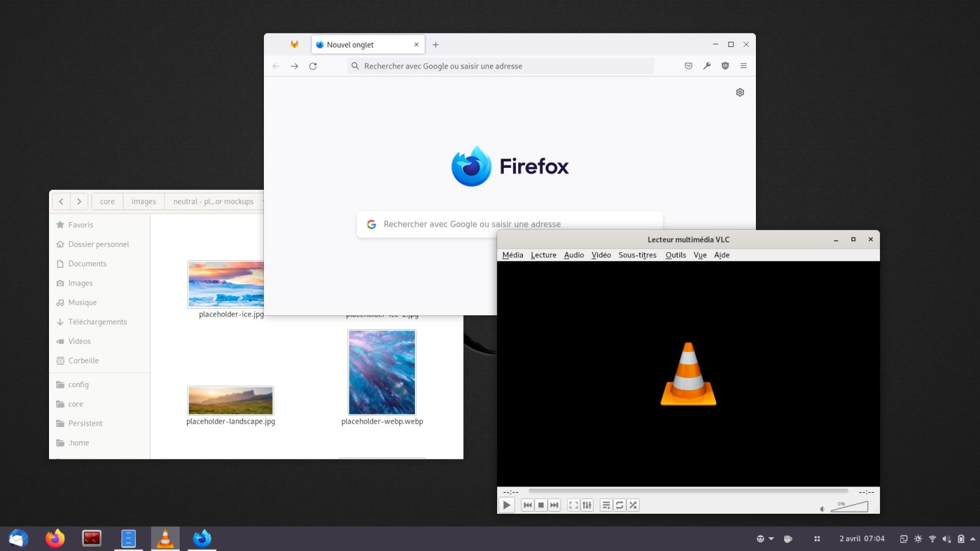Open Thunderbird mail from the taskbar
Image resolution: width=980 pixels, height=551 pixels.
[18, 539]
